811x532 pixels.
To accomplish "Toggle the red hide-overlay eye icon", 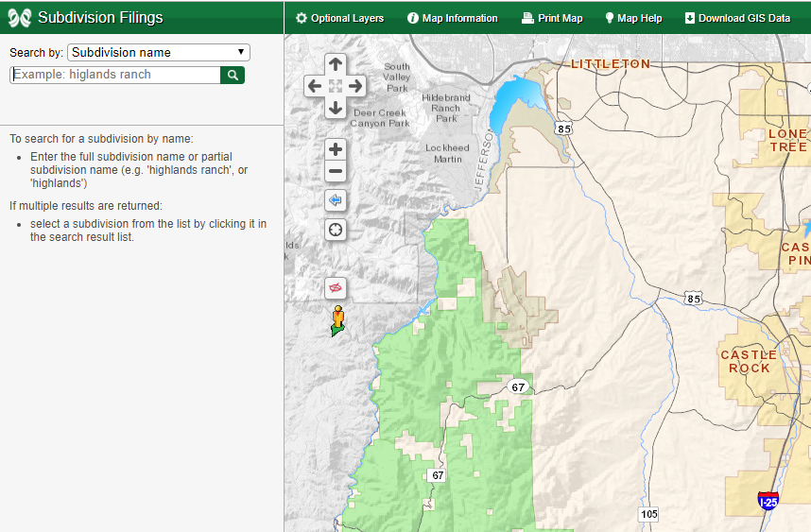I will click(336, 287).
